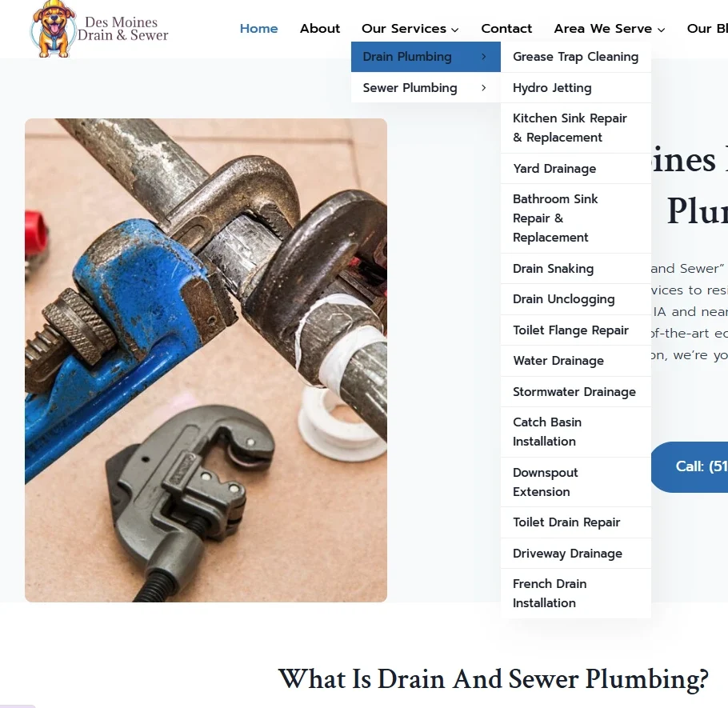
Task: Click the Drain Plumbing submenu arrow
Action: click(483, 57)
